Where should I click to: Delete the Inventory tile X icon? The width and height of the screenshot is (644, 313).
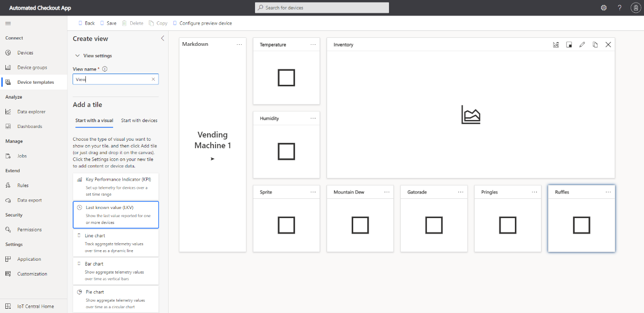coord(608,45)
